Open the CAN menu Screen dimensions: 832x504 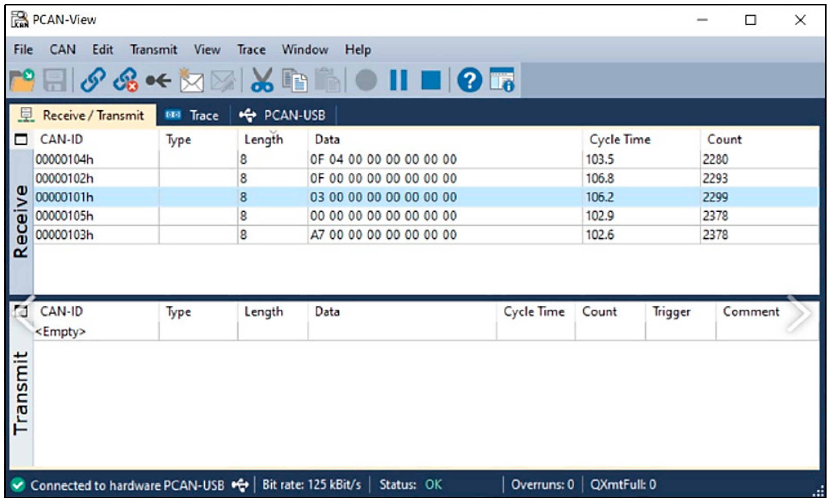[x=62, y=50]
